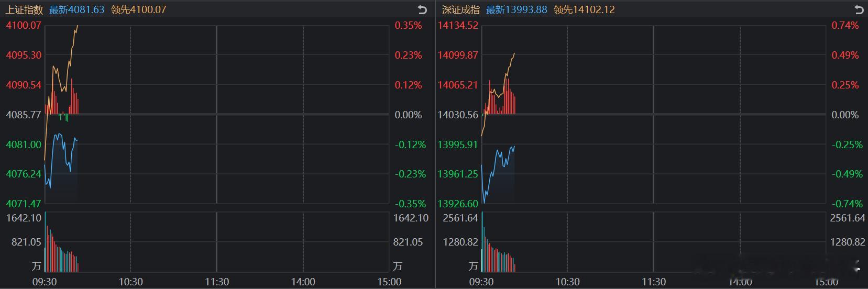Click the 0.74% top percentage label
868x289 pixels.
pyautogui.click(x=845, y=25)
